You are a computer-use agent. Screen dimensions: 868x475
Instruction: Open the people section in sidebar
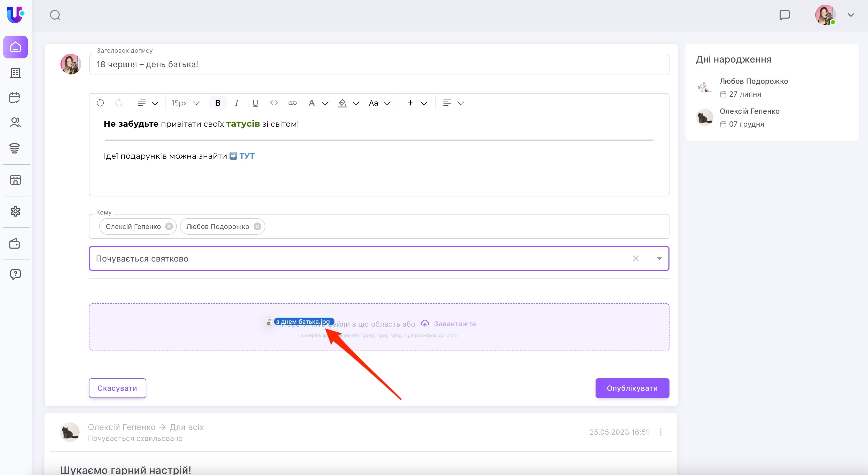(x=15, y=122)
